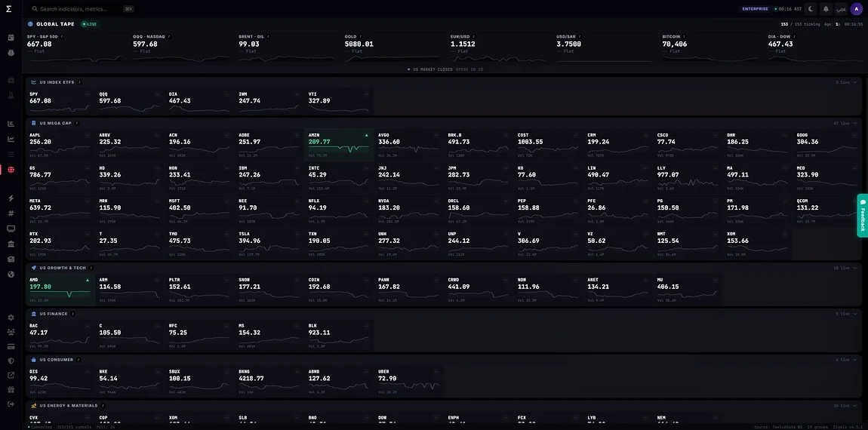Screen dimensions: 868x430
Task: Open the calendar icon in left sidebar
Action: [11, 38]
